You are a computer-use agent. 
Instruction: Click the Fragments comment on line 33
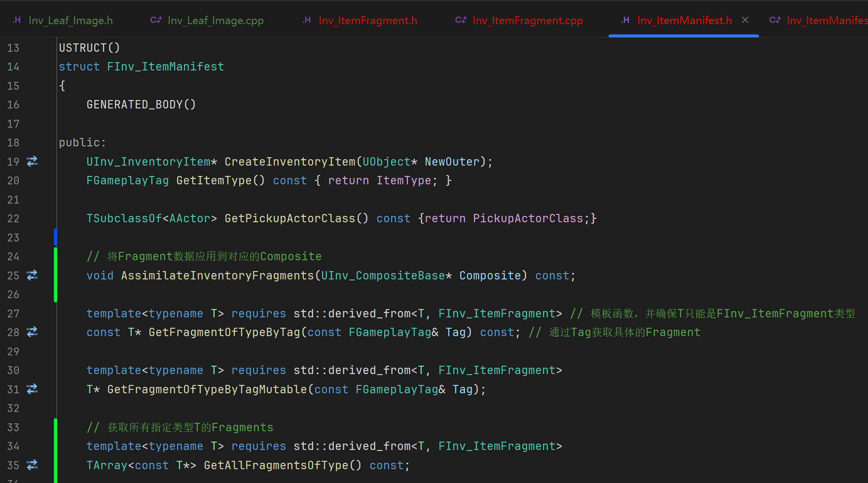(x=180, y=427)
